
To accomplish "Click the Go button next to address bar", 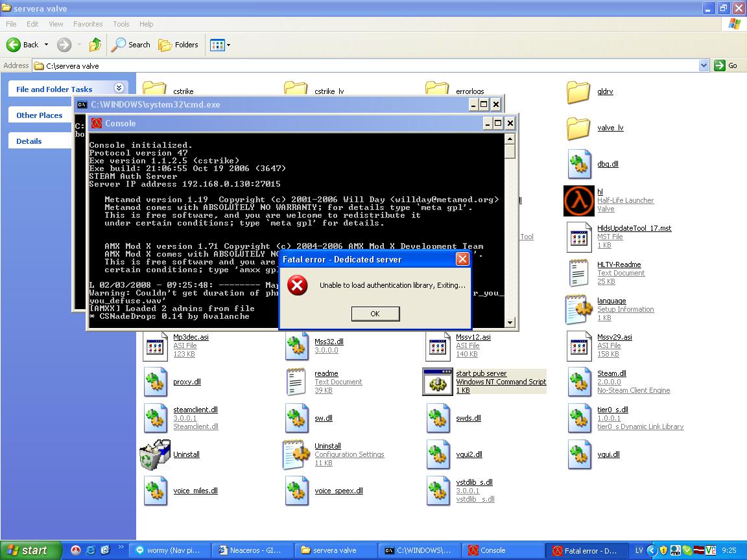I will (726, 65).
